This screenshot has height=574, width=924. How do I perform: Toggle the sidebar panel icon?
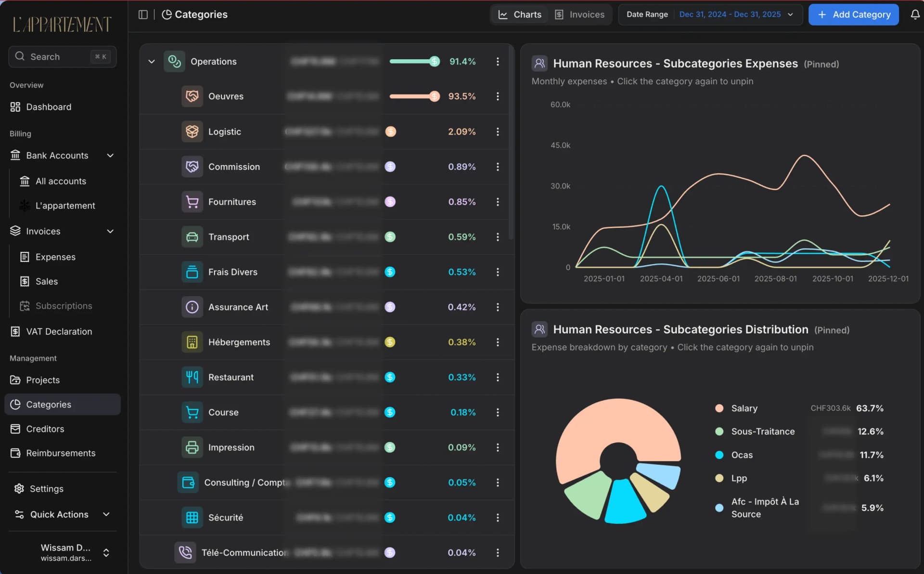[143, 14]
